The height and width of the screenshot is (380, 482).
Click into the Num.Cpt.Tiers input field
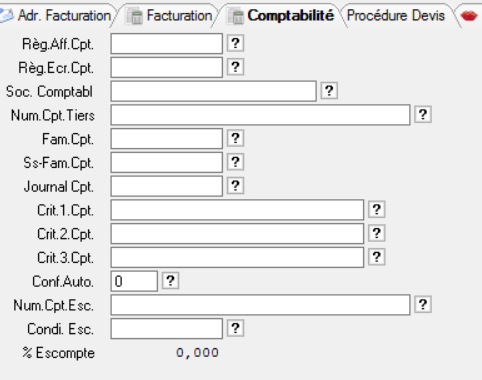coord(260,115)
